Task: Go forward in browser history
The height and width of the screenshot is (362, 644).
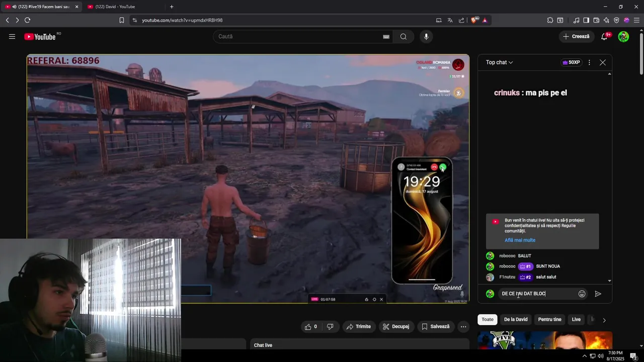Action: [17, 20]
